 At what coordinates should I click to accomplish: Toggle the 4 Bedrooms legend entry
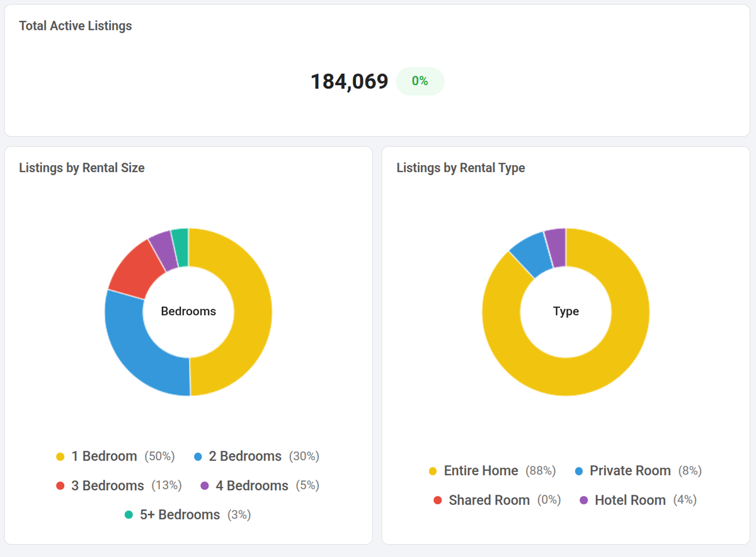260,486
